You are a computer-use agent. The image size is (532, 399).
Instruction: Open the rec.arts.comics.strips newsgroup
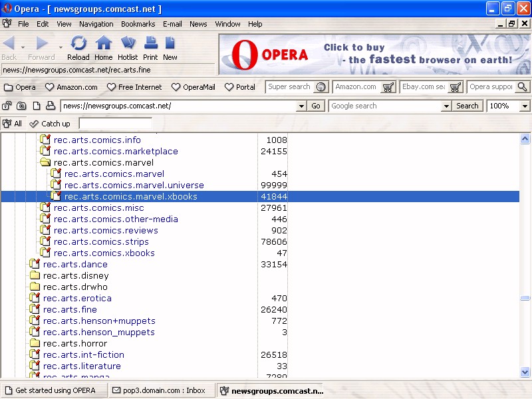click(x=101, y=241)
